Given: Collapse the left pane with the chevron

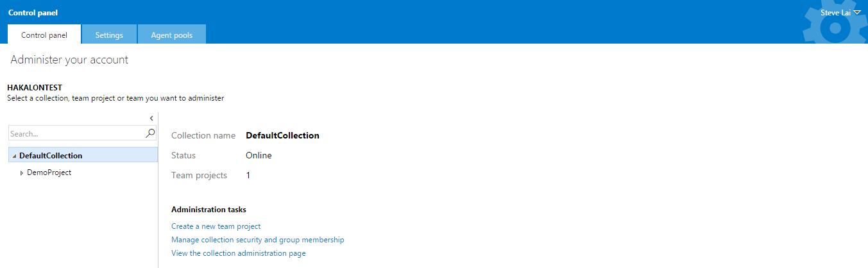Looking at the screenshot, I should 151,118.
